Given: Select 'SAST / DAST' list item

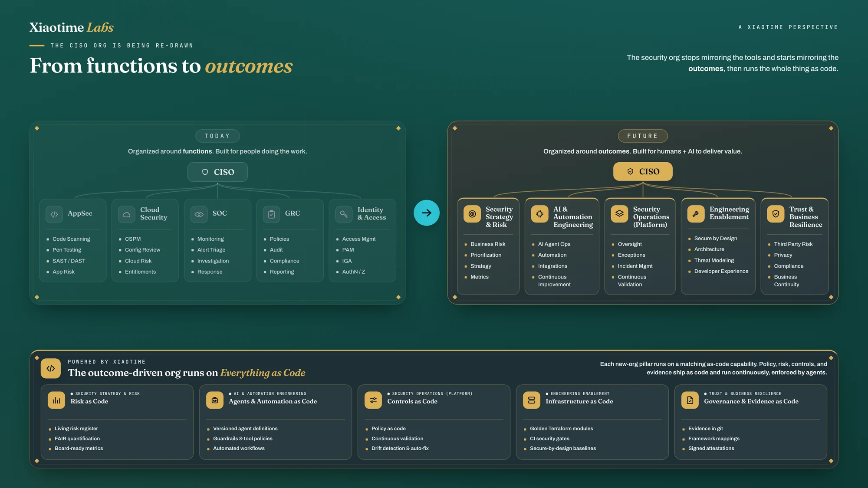Looking at the screenshot, I should point(69,261).
